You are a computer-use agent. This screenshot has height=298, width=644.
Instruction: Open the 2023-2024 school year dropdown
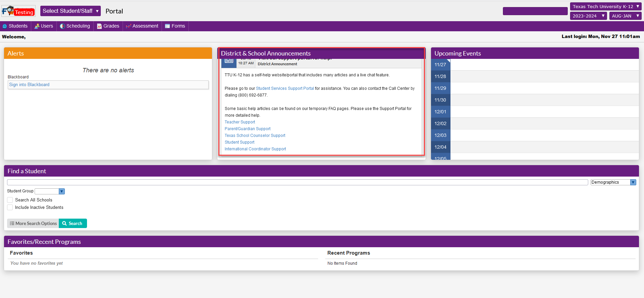point(588,16)
